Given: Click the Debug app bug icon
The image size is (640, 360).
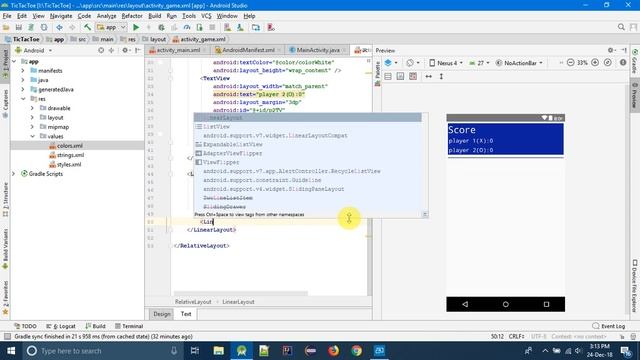Looking at the screenshot, I should coord(161,27).
